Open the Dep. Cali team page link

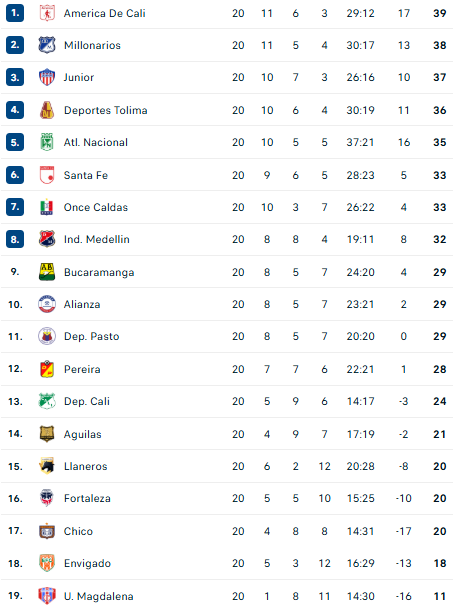tap(87, 401)
